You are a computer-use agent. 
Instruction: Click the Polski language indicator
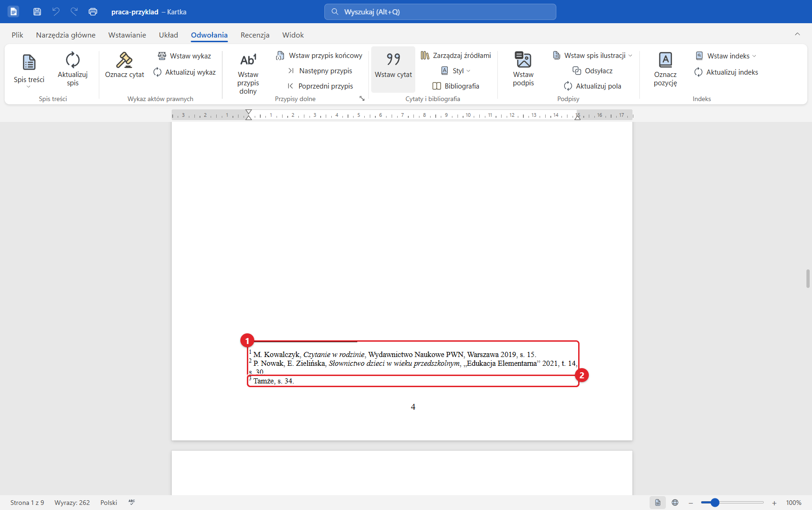pyautogui.click(x=109, y=503)
